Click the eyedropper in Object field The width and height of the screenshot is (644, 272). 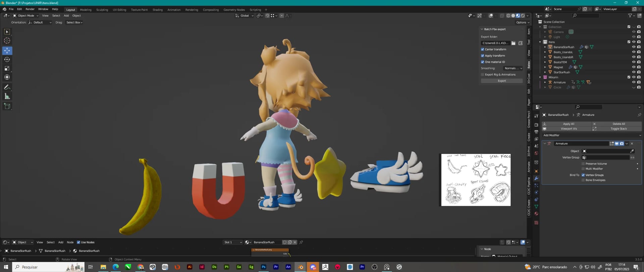[632, 151]
